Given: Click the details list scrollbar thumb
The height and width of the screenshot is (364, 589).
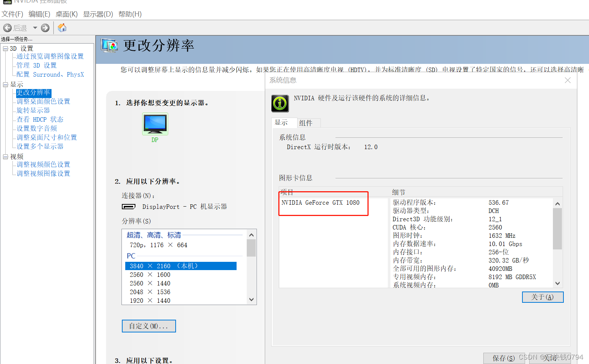Looking at the screenshot, I should coord(557,228).
